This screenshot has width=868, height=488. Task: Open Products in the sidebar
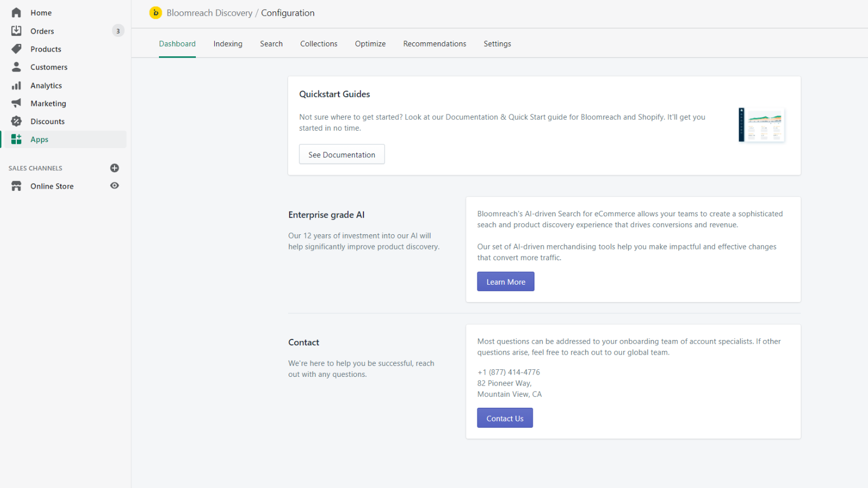46,49
